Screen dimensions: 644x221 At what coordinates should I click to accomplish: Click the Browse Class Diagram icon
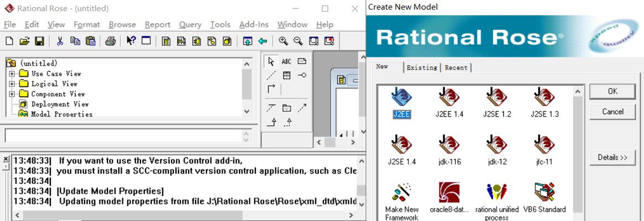[x=166, y=41]
